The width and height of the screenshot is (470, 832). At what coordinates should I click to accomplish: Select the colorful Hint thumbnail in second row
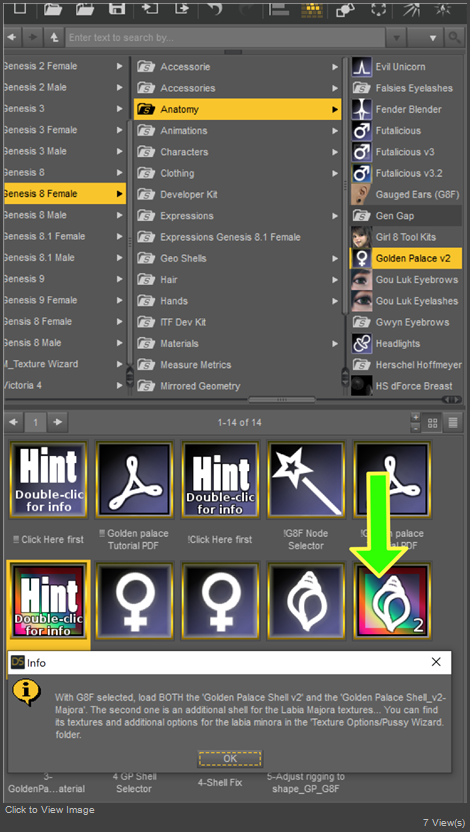coord(48,601)
